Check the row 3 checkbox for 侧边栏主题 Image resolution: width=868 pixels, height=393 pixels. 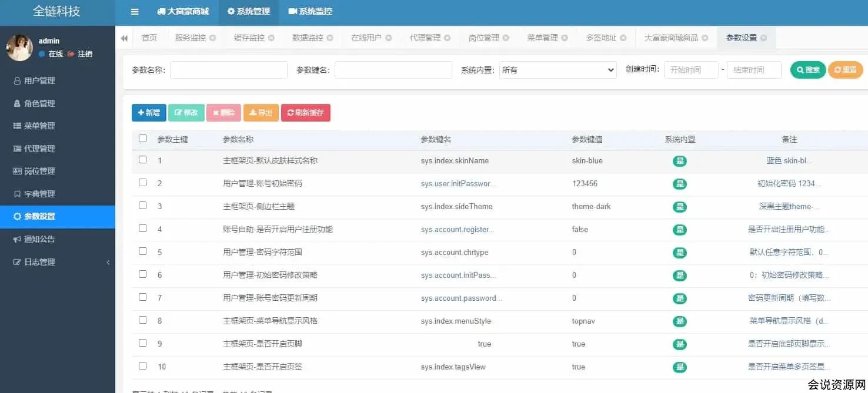(142, 206)
